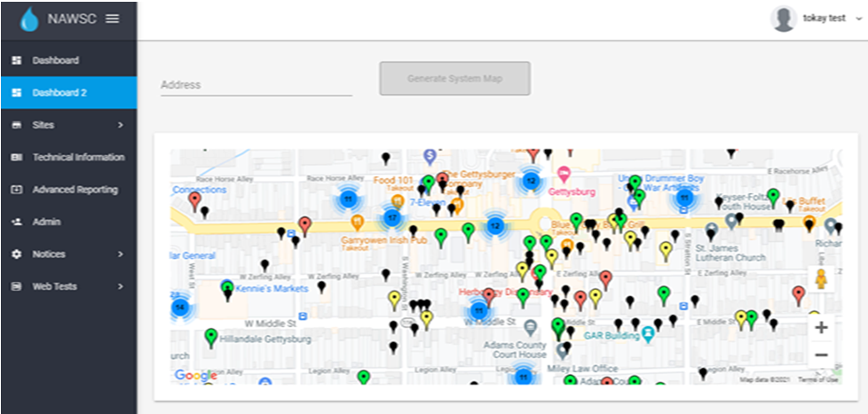This screenshot has width=868, height=414.
Task: Zoom in the map with plus button
Action: [822, 328]
